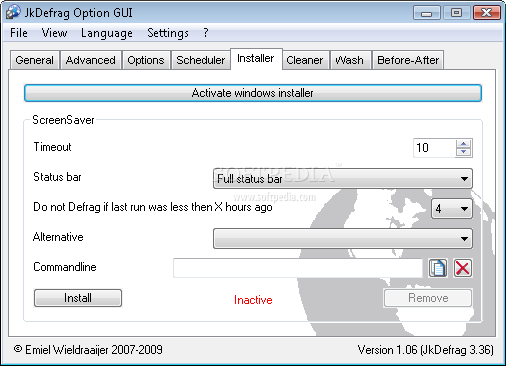Switch to the General tab
This screenshot has width=506, height=366.
click(x=34, y=60)
